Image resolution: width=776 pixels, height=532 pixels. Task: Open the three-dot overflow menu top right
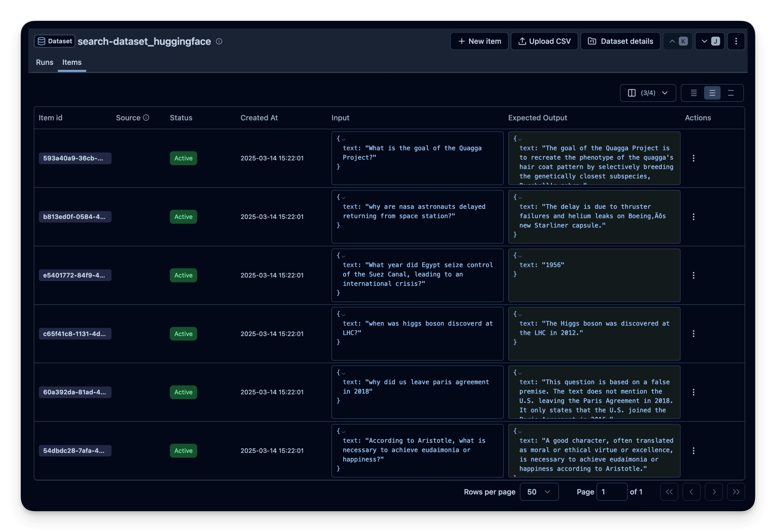coord(736,41)
